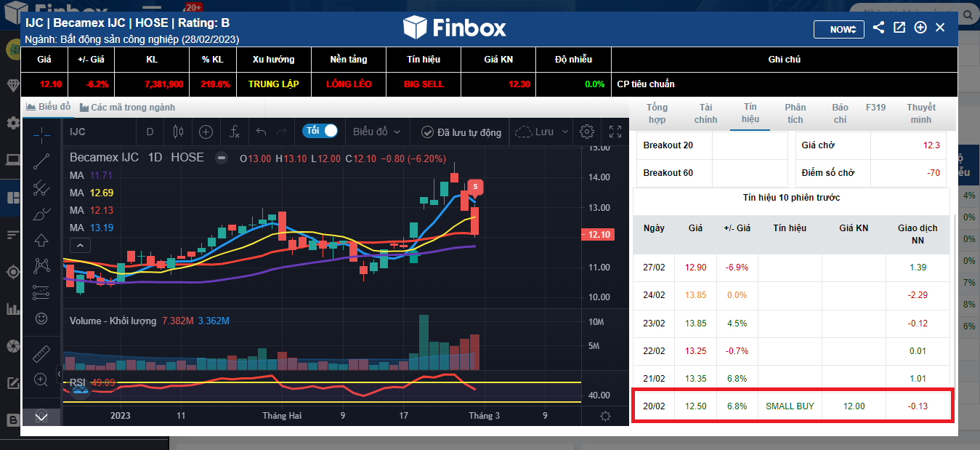Screen dimensions: 980x450
Task: Toggle the Tối dark theme switch
Action: [320, 131]
